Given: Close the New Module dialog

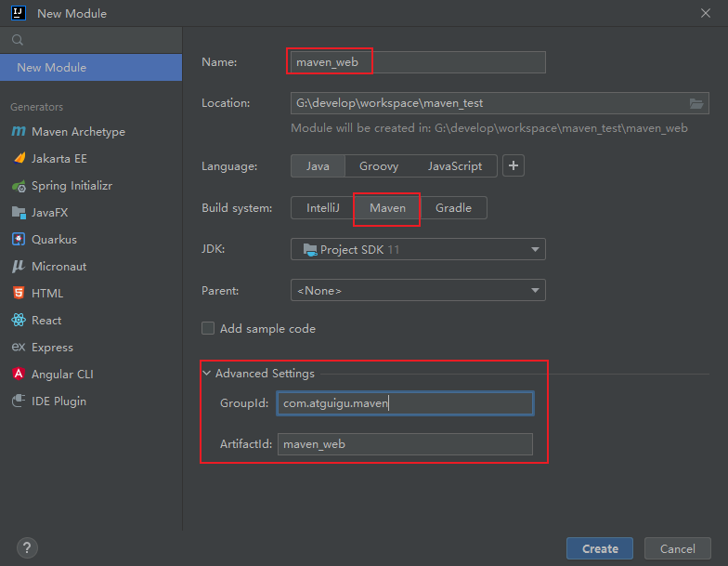Looking at the screenshot, I should coord(706,13).
